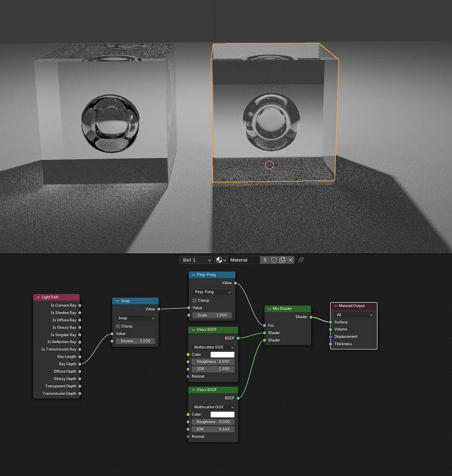452x476 pixels.
Task: Duplicate material with the new-copy icon
Action: [282, 260]
